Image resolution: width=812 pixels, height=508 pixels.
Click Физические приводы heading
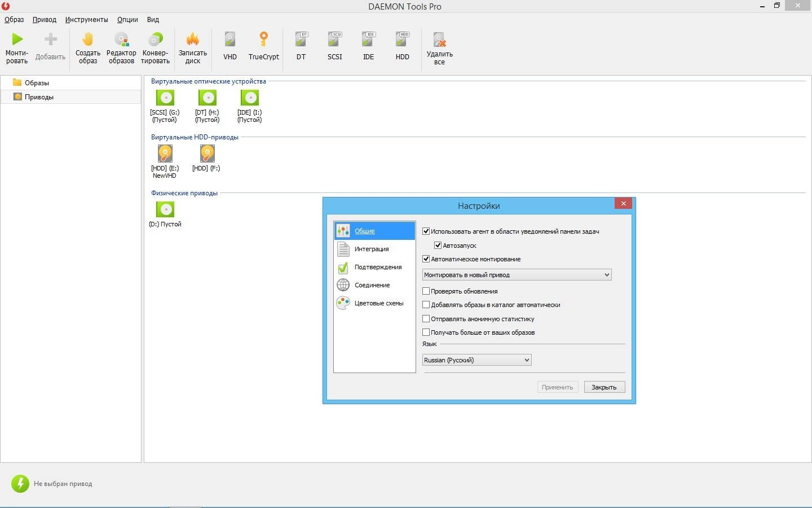(x=184, y=193)
